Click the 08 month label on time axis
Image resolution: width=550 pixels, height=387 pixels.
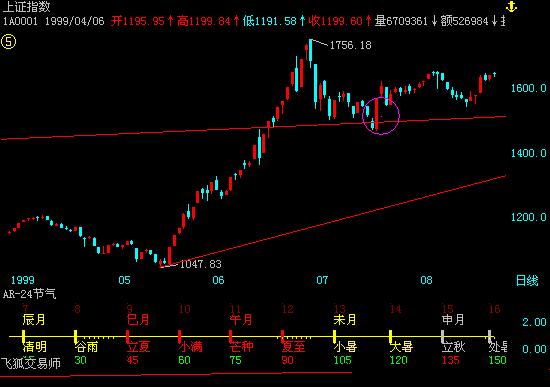[x=426, y=280]
